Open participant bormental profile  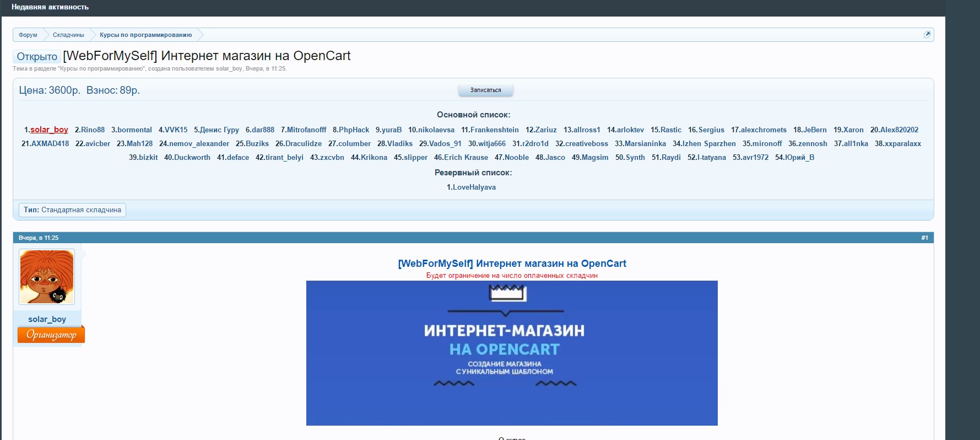[x=134, y=130]
